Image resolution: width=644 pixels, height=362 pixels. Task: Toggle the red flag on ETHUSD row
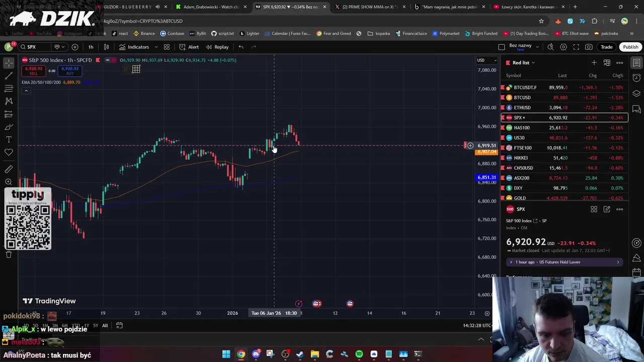(x=503, y=108)
